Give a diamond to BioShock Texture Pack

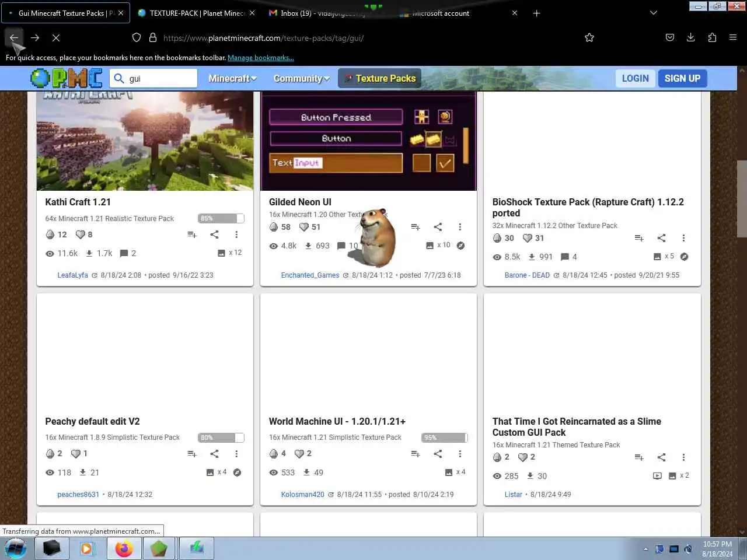click(x=497, y=238)
